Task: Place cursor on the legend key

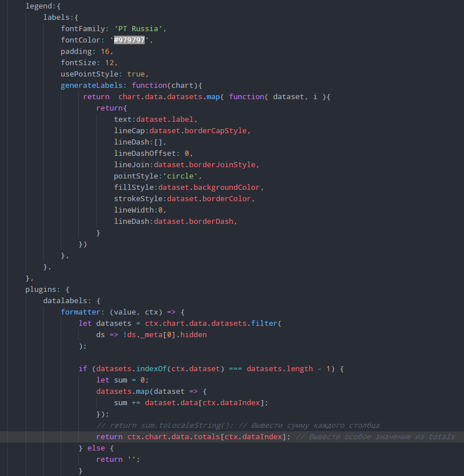Action: [39, 6]
